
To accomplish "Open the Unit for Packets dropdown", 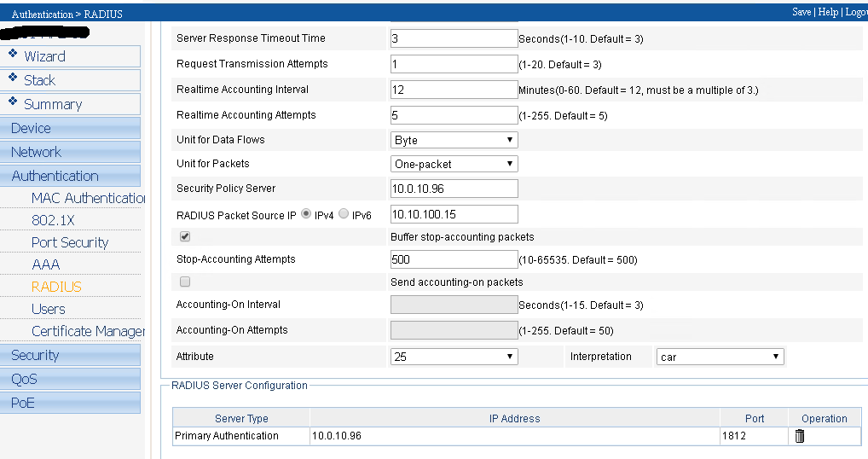I will pos(454,164).
